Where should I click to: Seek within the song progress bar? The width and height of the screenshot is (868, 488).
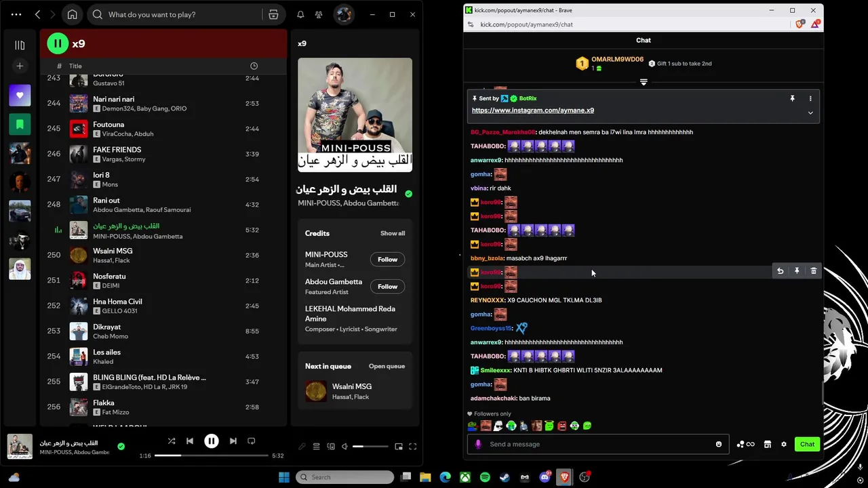tap(212, 455)
